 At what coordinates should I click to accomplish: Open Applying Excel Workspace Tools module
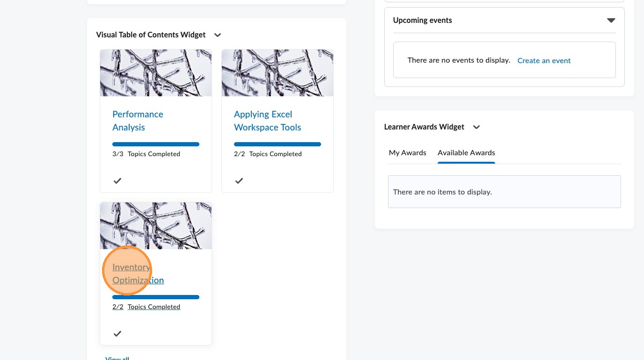(267, 121)
